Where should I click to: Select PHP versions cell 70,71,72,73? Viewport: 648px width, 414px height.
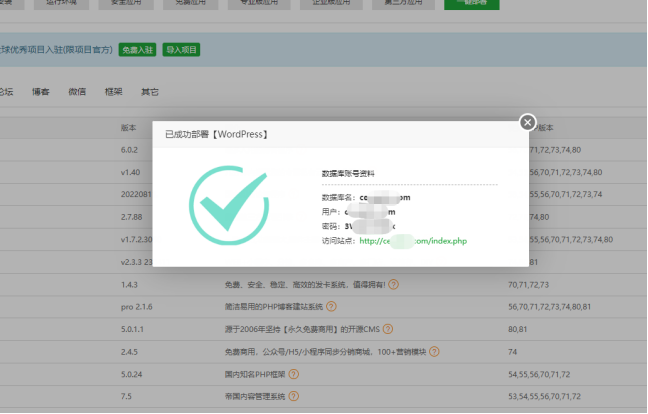point(529,285)
